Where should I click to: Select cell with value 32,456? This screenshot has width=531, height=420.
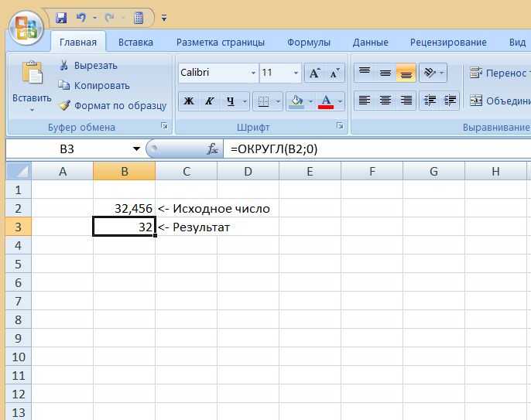[125, 209]
